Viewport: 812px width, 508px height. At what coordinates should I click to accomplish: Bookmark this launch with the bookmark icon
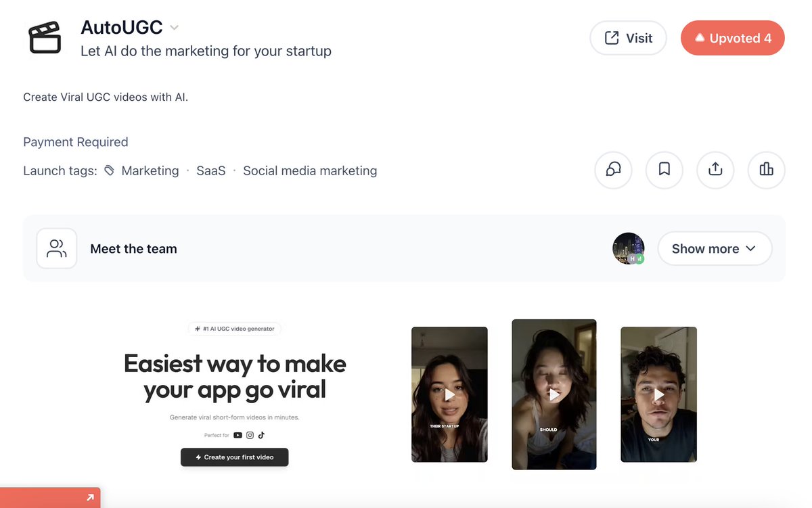coord(664,169)
